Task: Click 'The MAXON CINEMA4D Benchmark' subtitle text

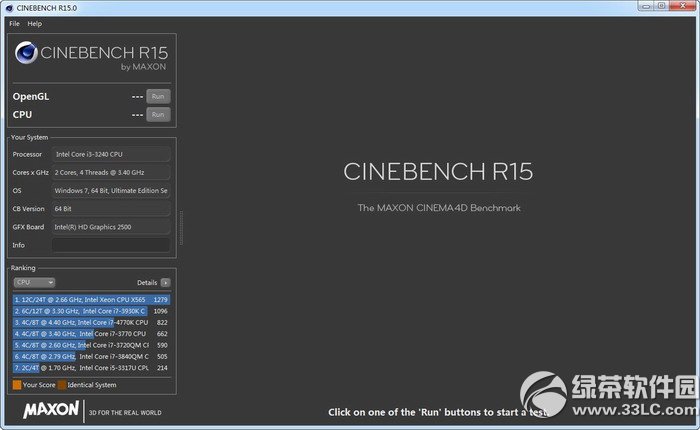Action: pyautogui.click(x=439, y=208)
